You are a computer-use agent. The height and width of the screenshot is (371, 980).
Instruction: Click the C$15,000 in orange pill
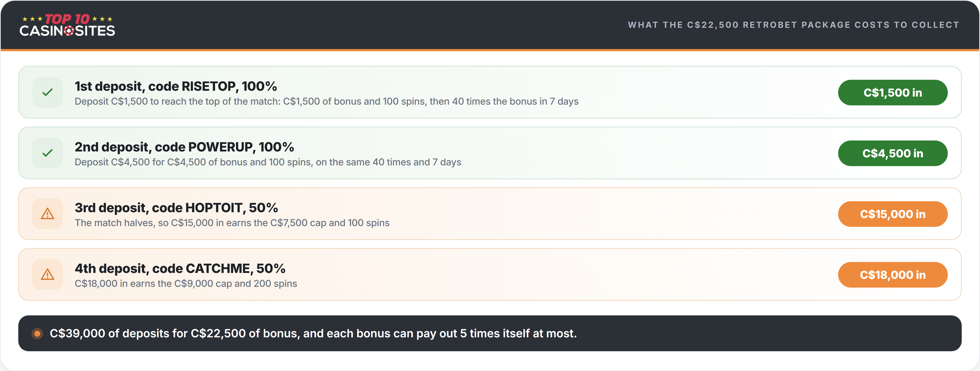pos(892,214)
